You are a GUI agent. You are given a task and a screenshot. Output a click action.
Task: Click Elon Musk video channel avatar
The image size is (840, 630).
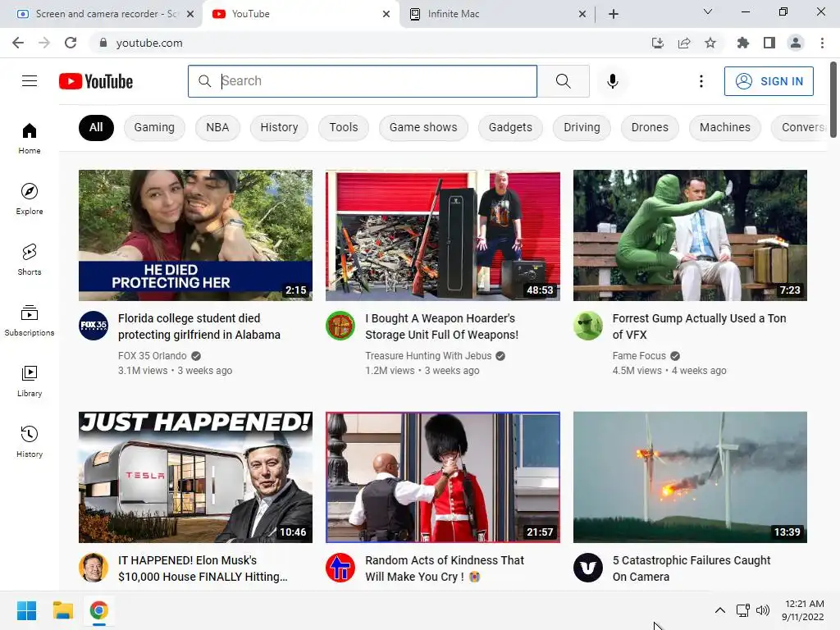click(x=94, y=568)
